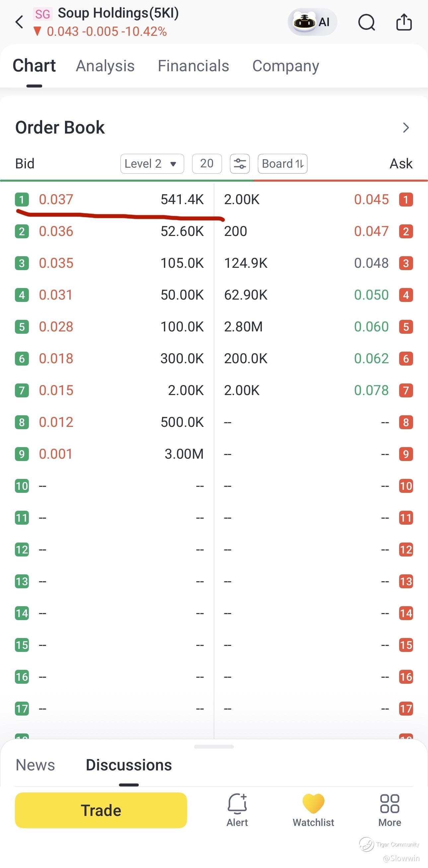The width and height of the screenshot is (428, 868).
Task: Tap the share icon
Action: tap(404, 22)
